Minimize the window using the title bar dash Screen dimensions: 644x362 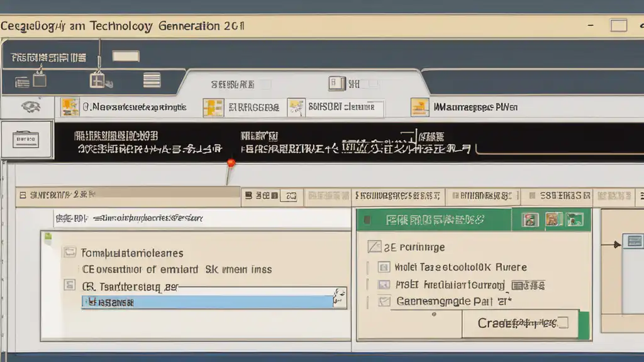tap(591, 25)
